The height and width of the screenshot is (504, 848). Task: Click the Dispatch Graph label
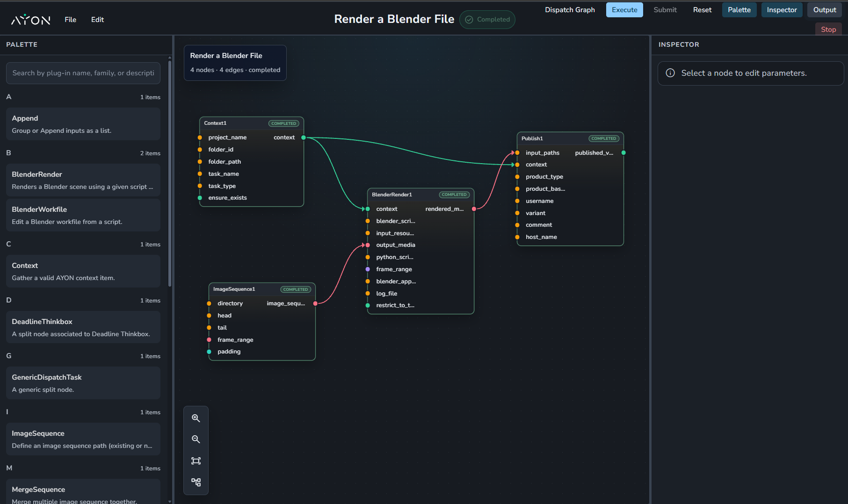570,10
